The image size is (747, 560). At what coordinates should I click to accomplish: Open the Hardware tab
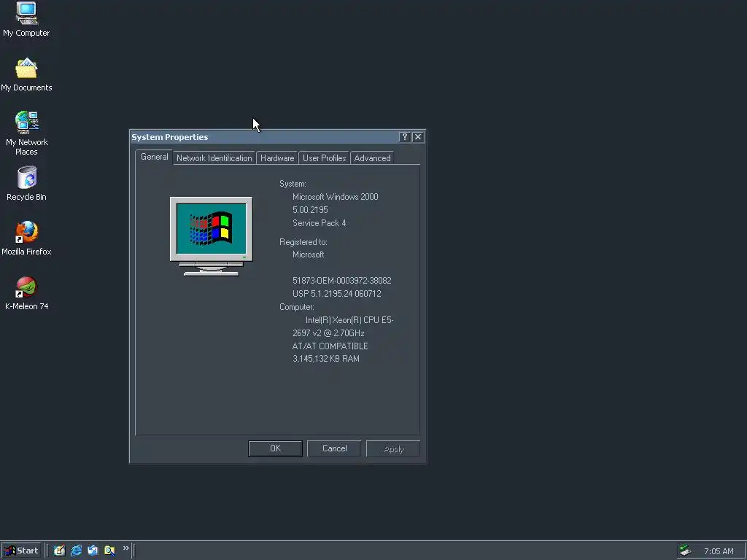[277, 158]
